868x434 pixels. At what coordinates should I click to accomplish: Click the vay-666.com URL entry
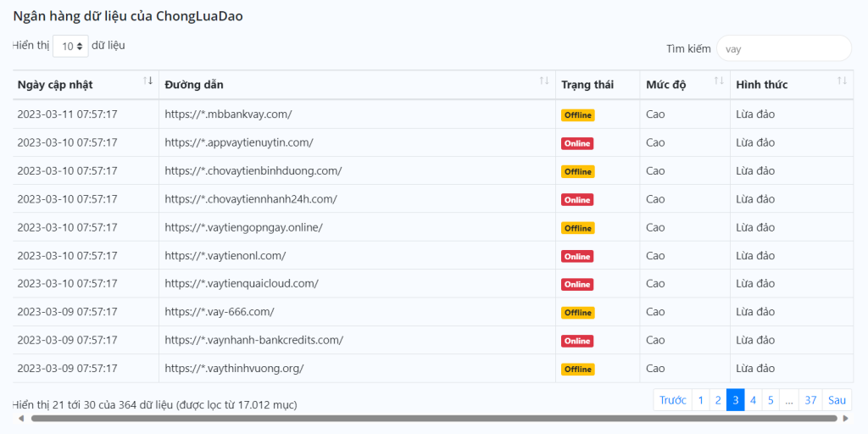tap(220, 312)
